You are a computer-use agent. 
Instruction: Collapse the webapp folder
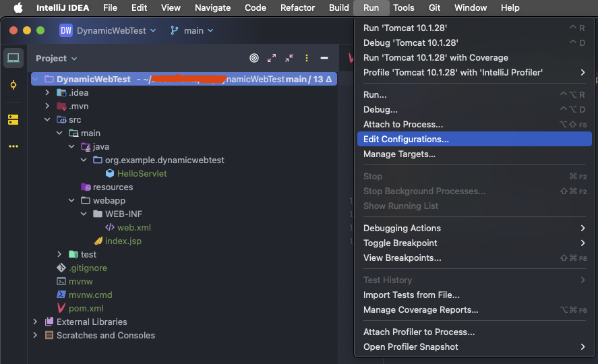coord(71,200)
